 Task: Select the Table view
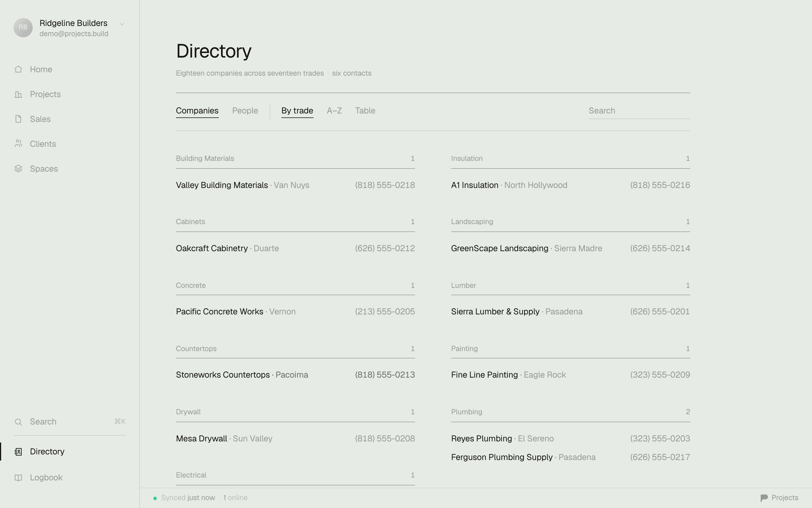point(365,111)
